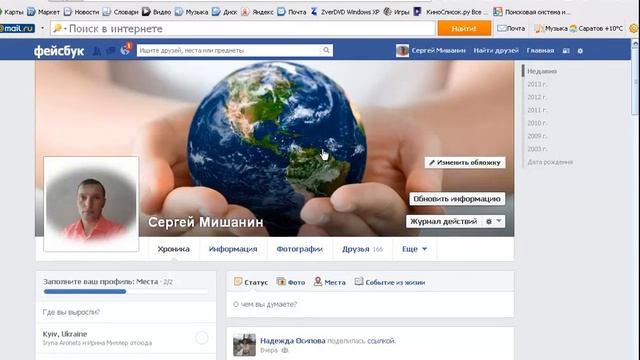Viewport: 640px width, 360px height.
Task: Jump to Дата рождения in timeline
Action: [550, 162]
